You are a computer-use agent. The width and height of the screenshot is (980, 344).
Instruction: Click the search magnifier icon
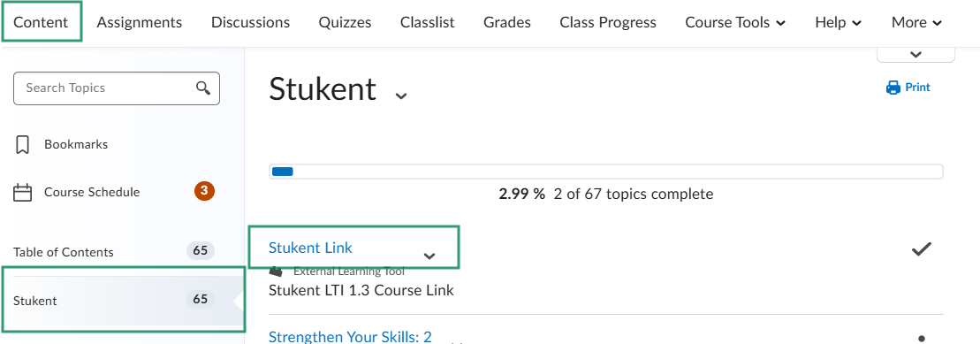[x=203, y=88]
